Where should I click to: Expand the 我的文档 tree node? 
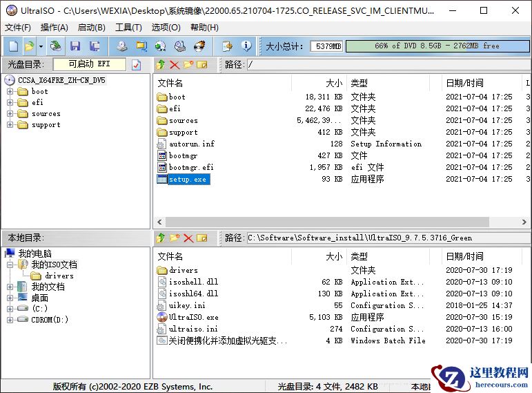click(10, 287)
